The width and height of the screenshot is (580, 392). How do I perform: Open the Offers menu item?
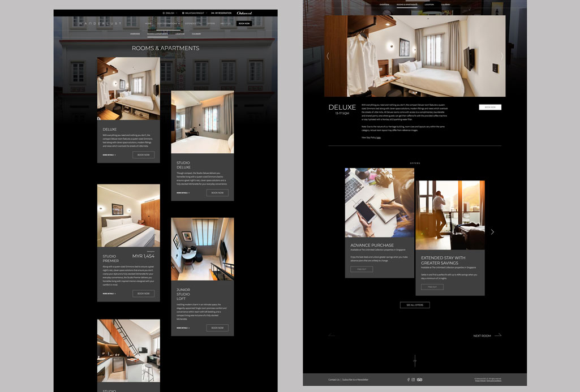210,24
